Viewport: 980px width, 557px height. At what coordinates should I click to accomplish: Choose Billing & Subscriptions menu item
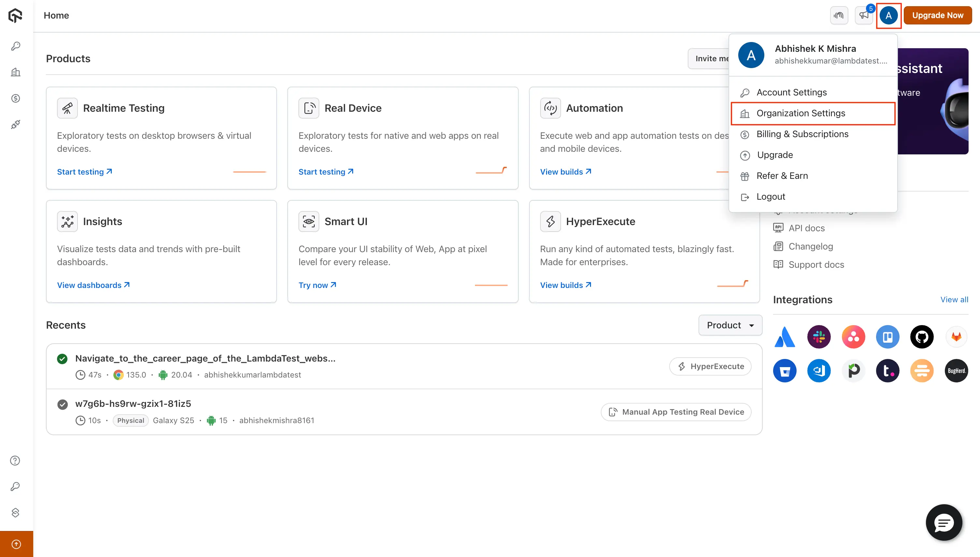tap(802, 134)
